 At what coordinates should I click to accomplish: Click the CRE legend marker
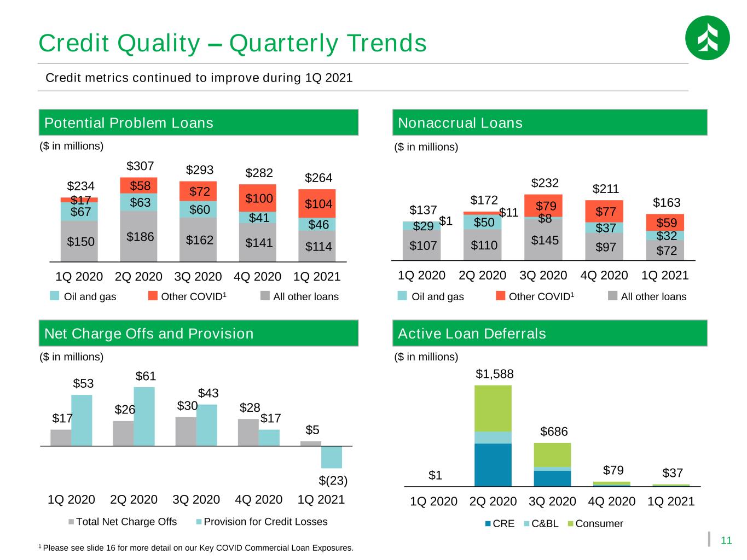[x=488, y=524]
